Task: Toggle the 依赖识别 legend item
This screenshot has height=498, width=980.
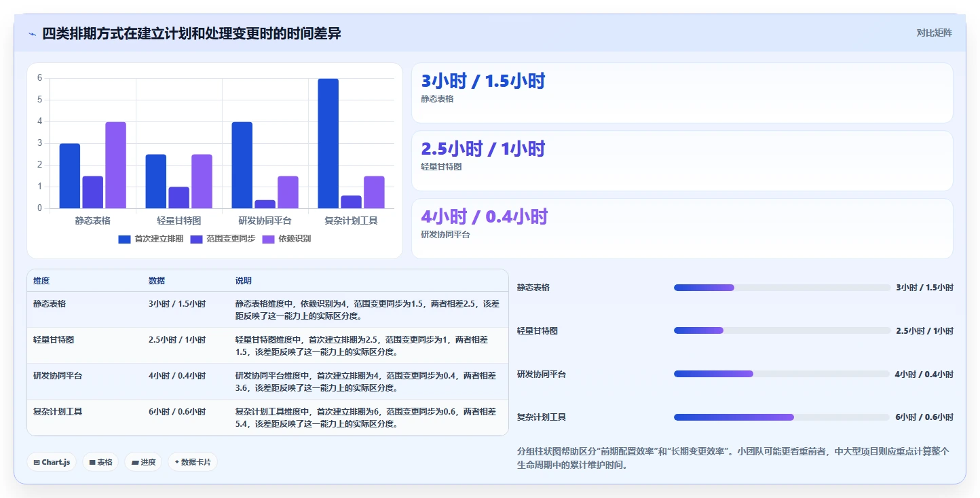Action: pos(286,239)
